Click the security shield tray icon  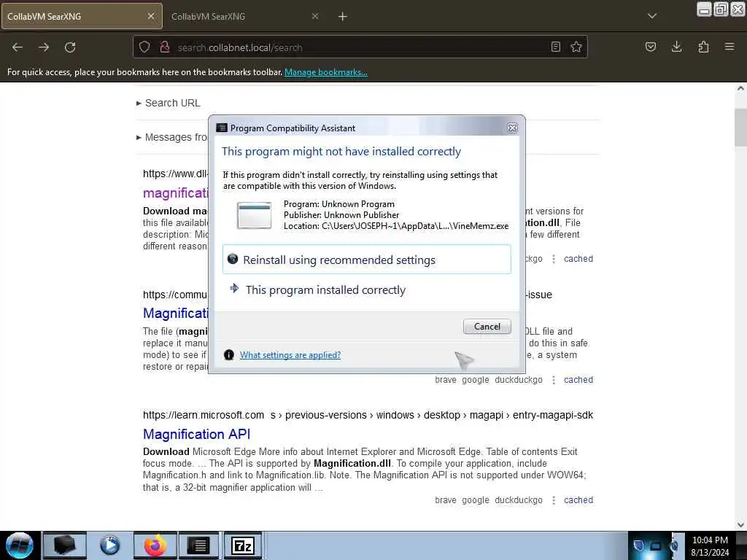click(639, 545)
